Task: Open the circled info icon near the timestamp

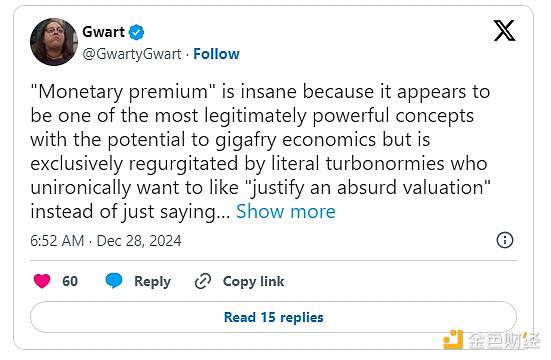Action: point(505,240)
